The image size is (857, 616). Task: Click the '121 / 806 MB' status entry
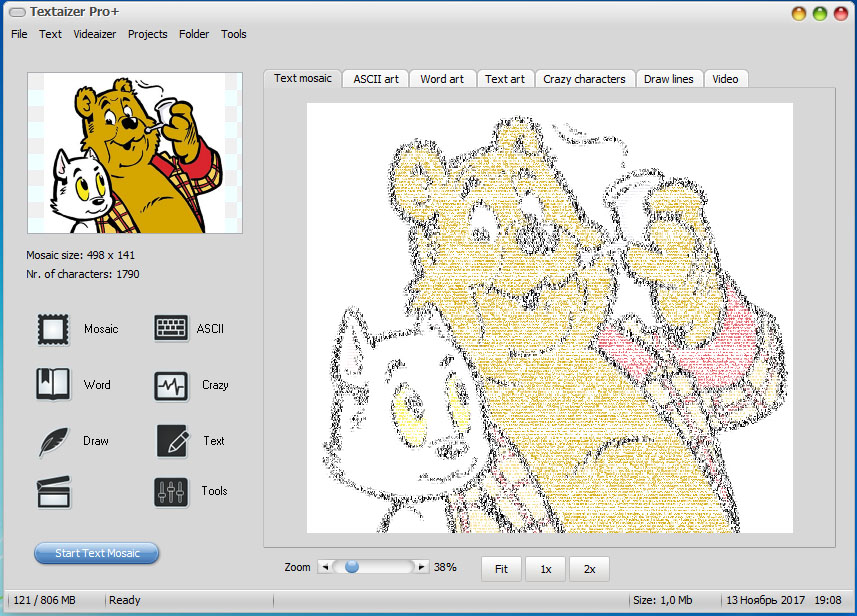44,600
